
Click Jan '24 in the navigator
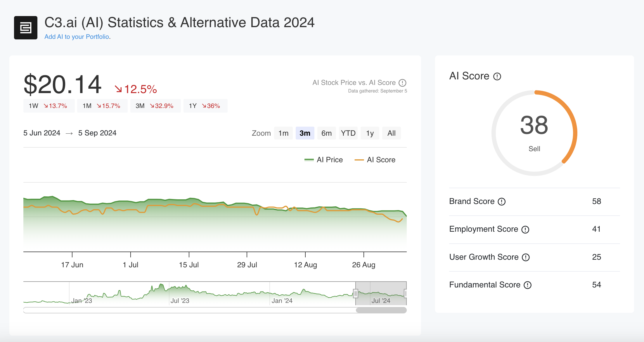click(x=282, y=301)
